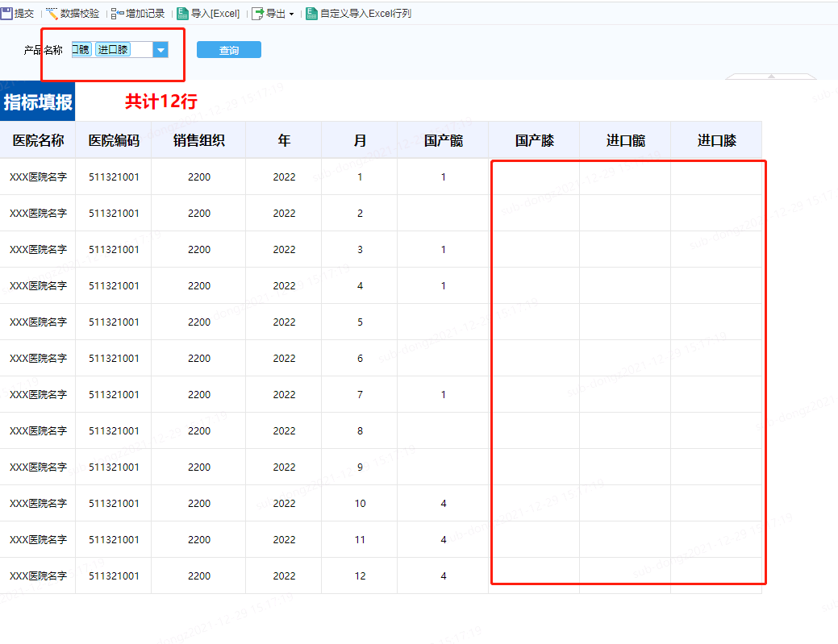Click the 数据校验 toolbar label
Screen dimensions: 838x644
[x=80, y=14]
